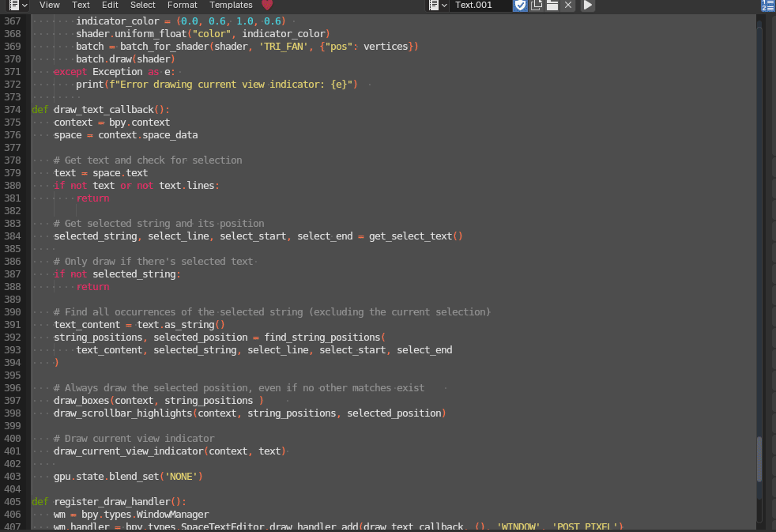Click draw_current_view_indicator call
Image resolution: width=776 pixels, height=532 pixels.
click(x=170, y=451)
